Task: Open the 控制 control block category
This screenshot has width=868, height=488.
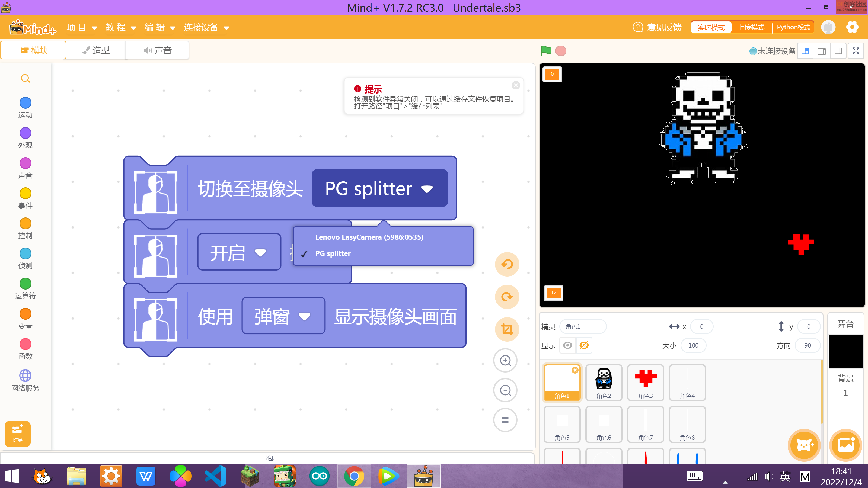Action: click(x=25, y=229)
